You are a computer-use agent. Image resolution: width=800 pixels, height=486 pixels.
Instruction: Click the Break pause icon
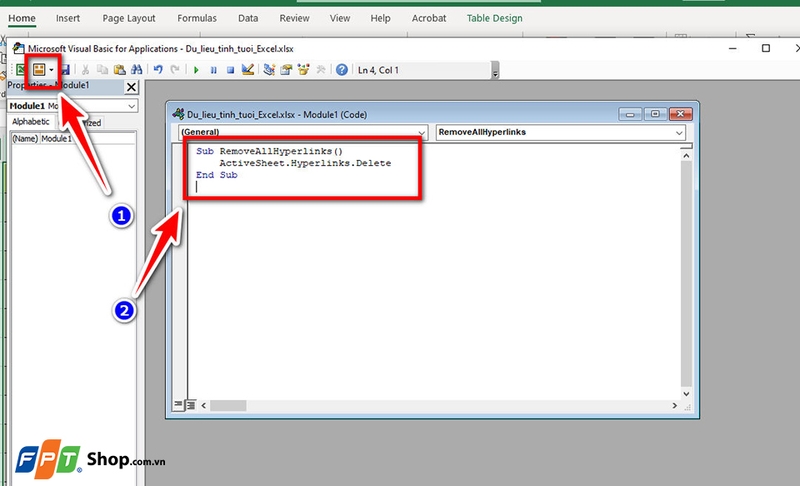point(213,70)
